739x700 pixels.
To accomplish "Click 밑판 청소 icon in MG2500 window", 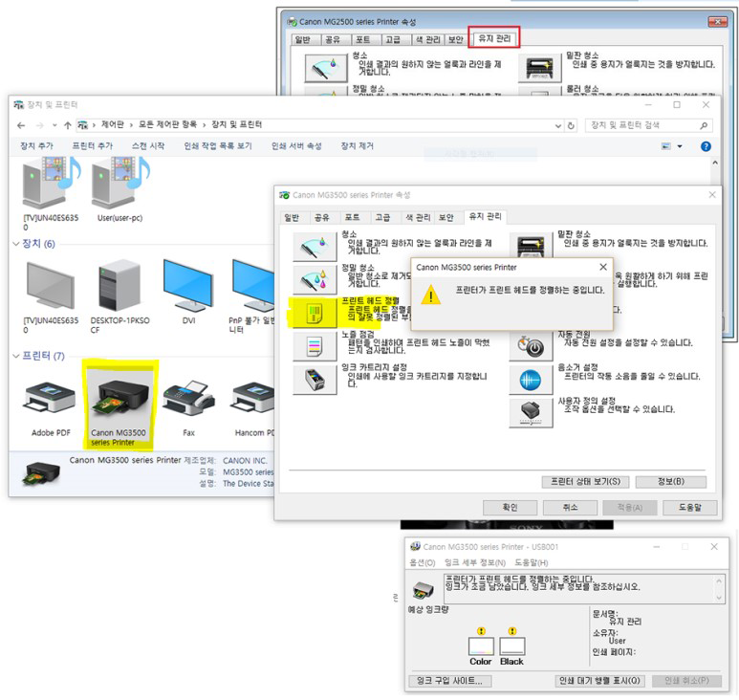I will point(539,68).
